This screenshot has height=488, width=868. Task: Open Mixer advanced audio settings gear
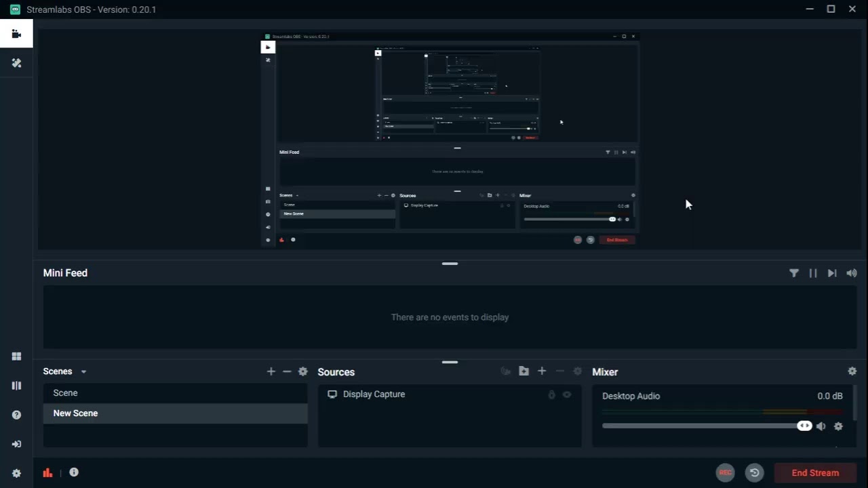click(x=852, y=371)
